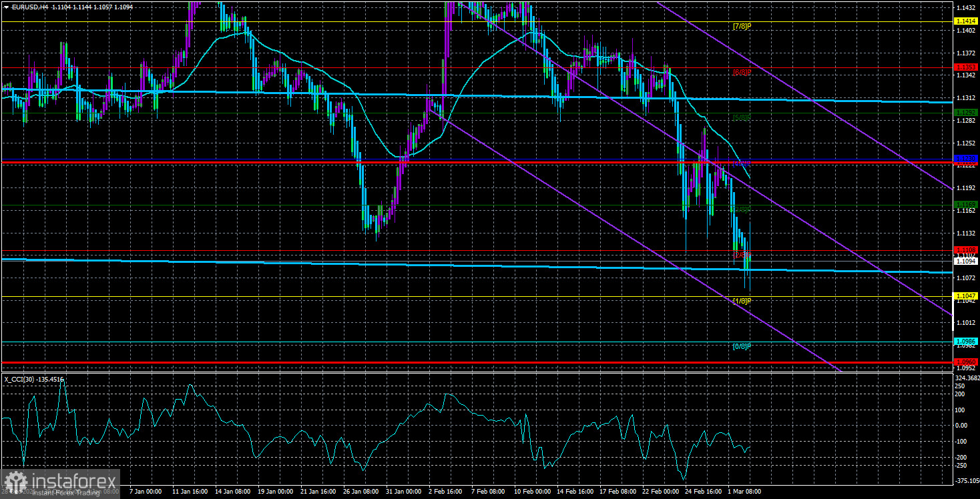Click the 1.1132 price axis value
The width and height of the screenshot is (980, 499).
(x=967, y=233)
